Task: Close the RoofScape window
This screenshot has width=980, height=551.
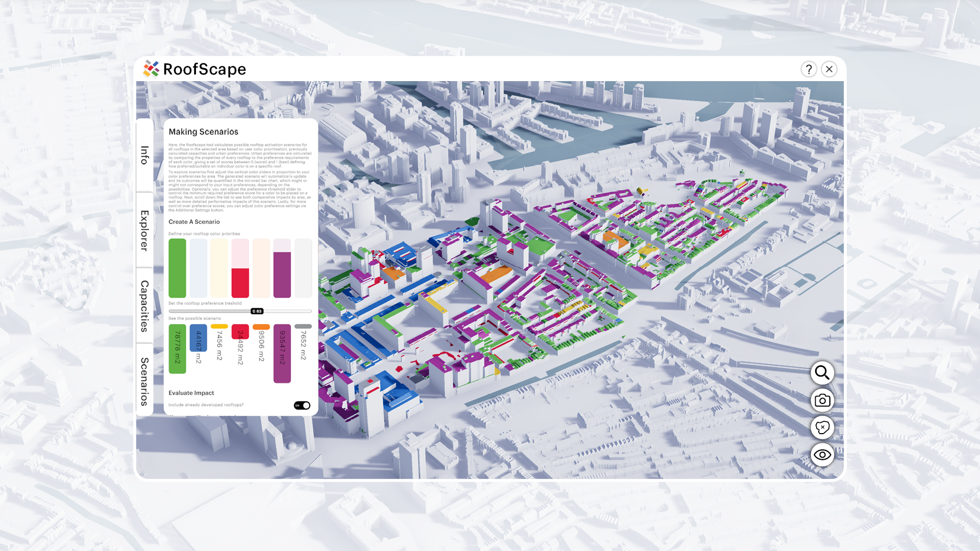Action: click(829, 69)
